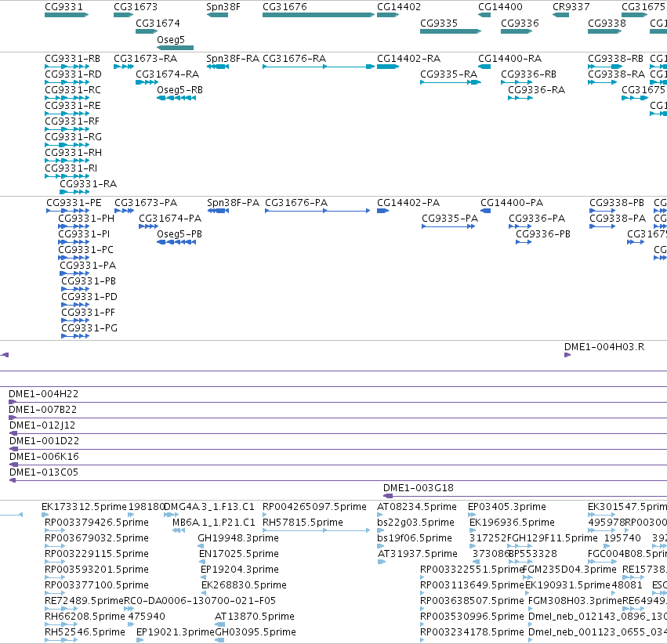Click the CG31674 gene label
The width and height of the screenshot is (667, 644).
(158, 23)
